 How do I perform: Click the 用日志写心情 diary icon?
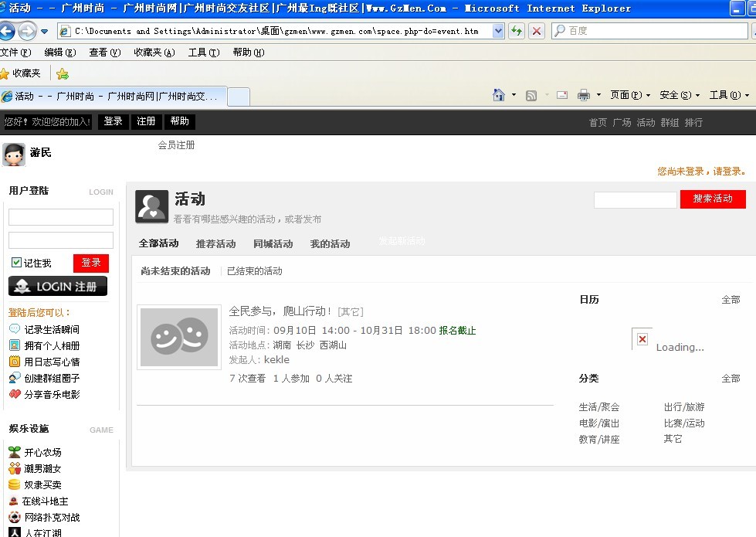15,362
